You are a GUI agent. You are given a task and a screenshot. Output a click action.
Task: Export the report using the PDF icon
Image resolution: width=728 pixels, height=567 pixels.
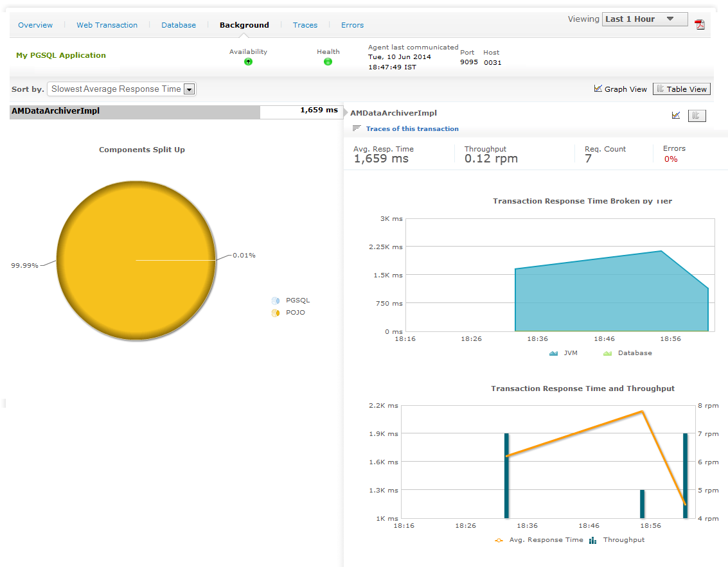(x=700, y=24)
